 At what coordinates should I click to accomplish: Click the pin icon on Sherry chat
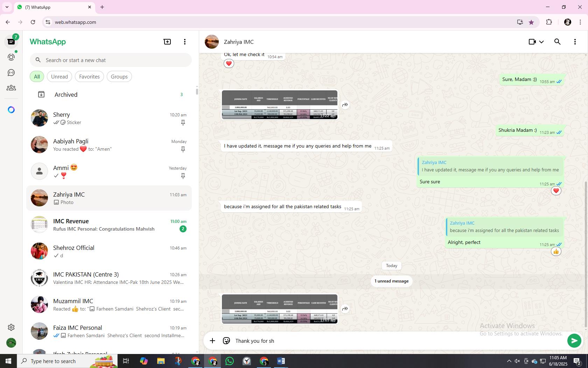[183, 122]
